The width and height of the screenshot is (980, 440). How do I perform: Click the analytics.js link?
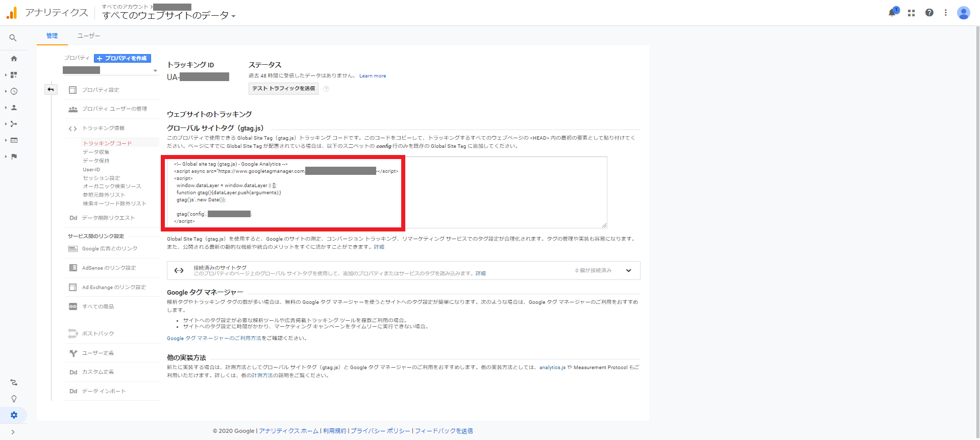(552, 368)
